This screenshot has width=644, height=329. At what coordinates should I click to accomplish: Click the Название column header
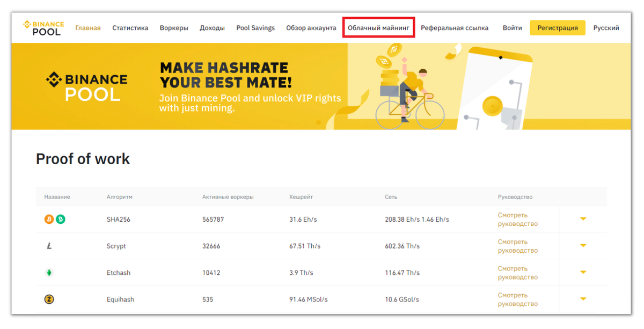57,197
